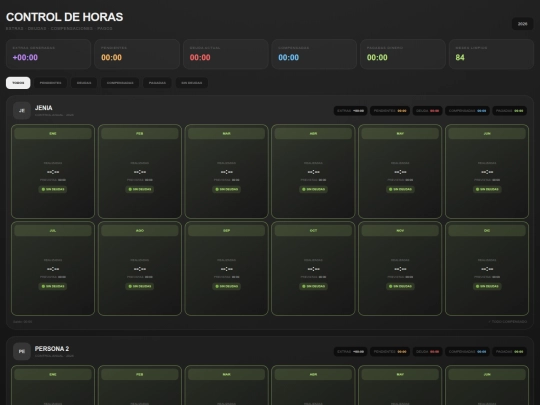Open Persona 2's MAY month header
Image resolution: width=540 pixels, height=405 pixels.
[x=400, y=374]
